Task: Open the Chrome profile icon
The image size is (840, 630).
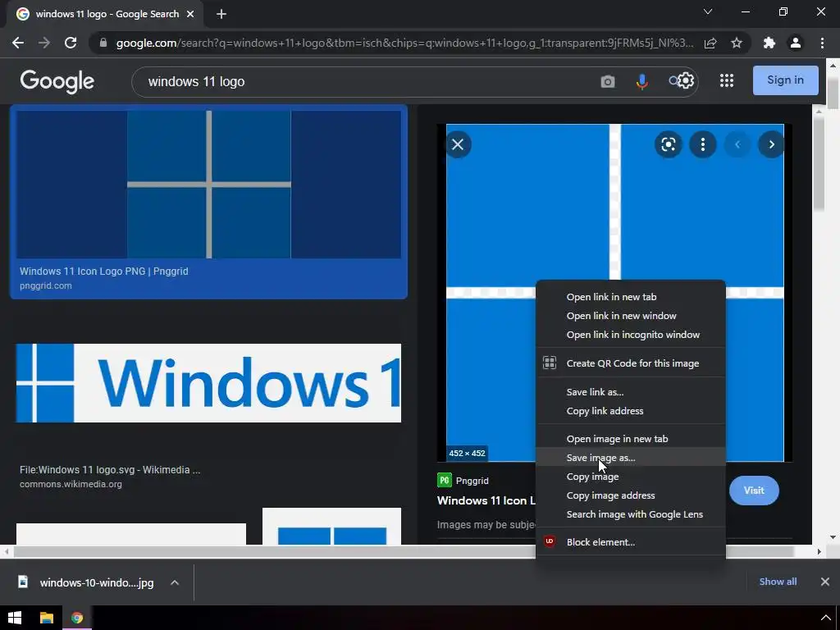Action: [796, 43]
